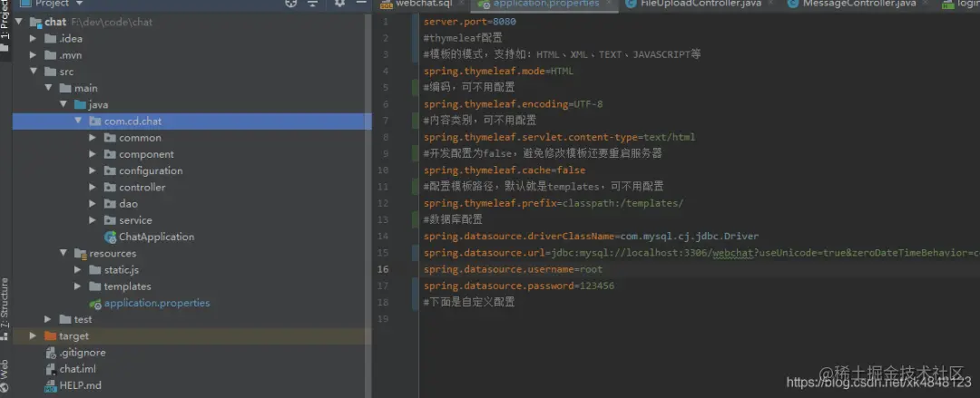Click line number 19 in the gutter
Viewport: 980px width, 398px height.
tap(383, 318)
